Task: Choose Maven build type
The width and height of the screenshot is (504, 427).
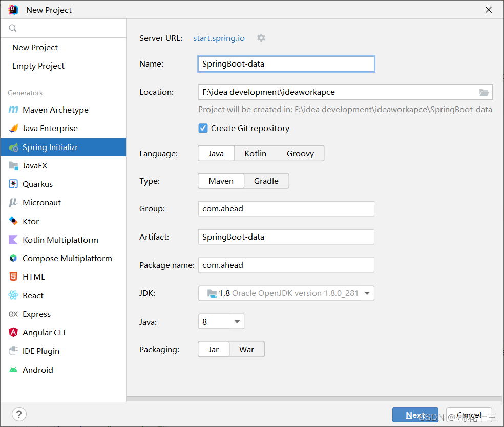Action: pos(221,181)
